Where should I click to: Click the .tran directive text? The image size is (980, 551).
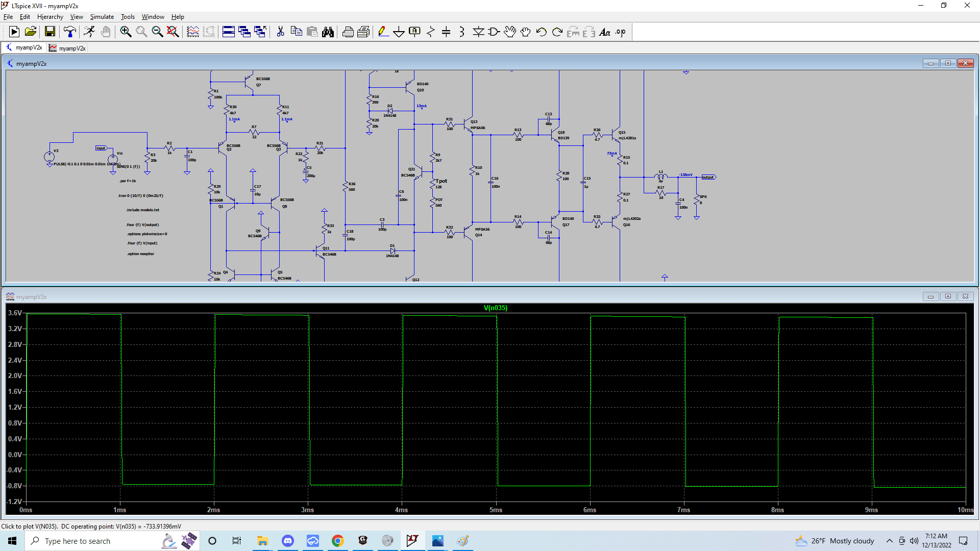pyautogui.click(x=141, y=195)
